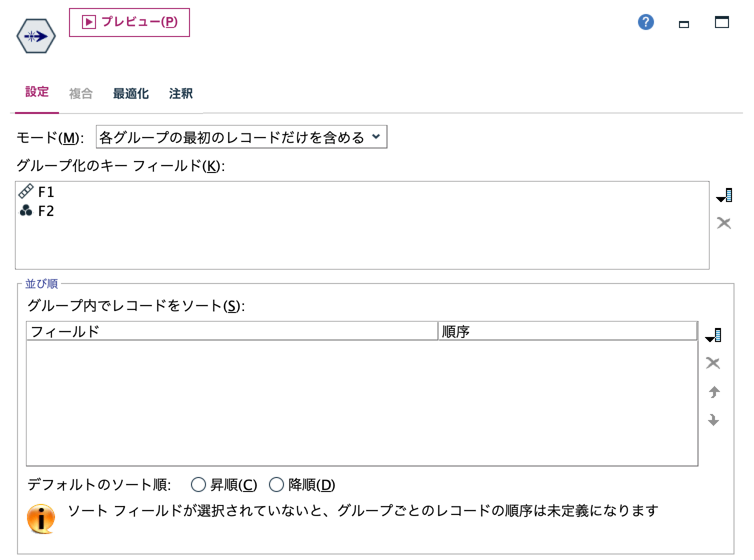
Task: Remove selected key field with X icon
Action: [x=723, y=223]
